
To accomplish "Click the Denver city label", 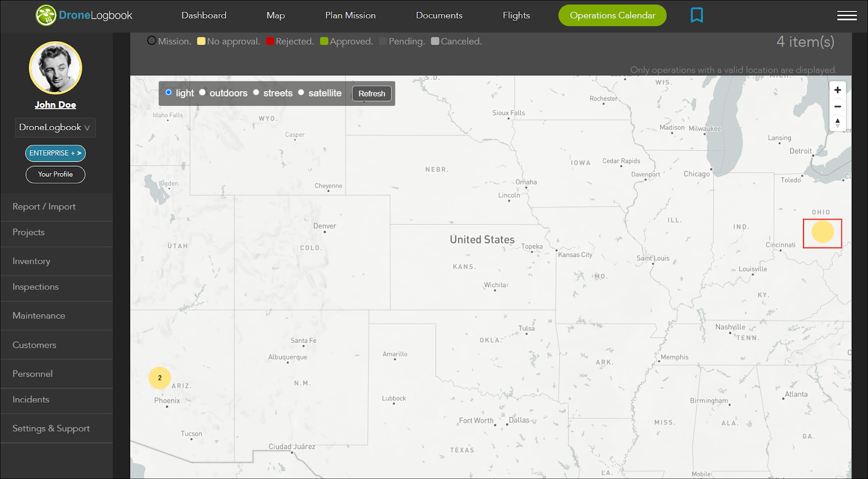I will (324, 226).
